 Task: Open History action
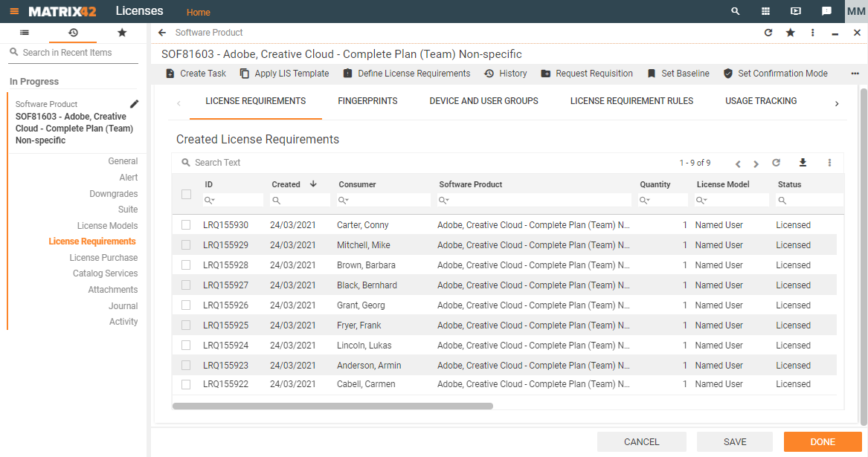coord(506,74)
